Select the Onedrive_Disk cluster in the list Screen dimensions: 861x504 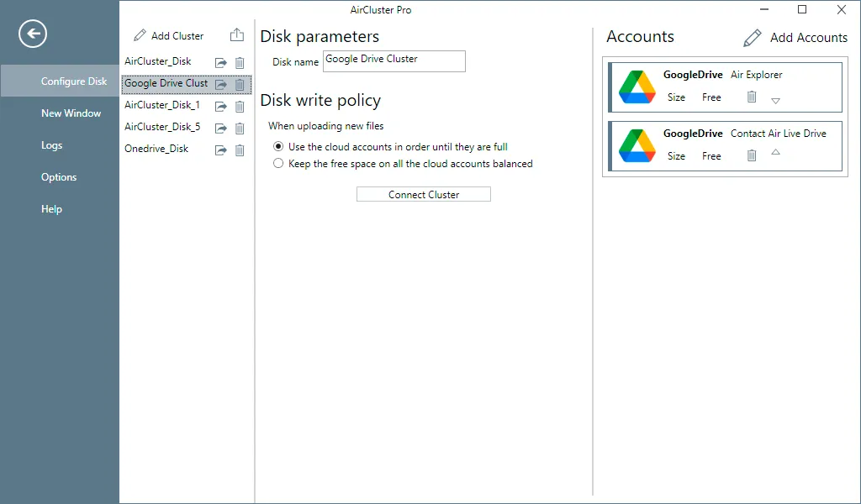(x=156, y=149)
